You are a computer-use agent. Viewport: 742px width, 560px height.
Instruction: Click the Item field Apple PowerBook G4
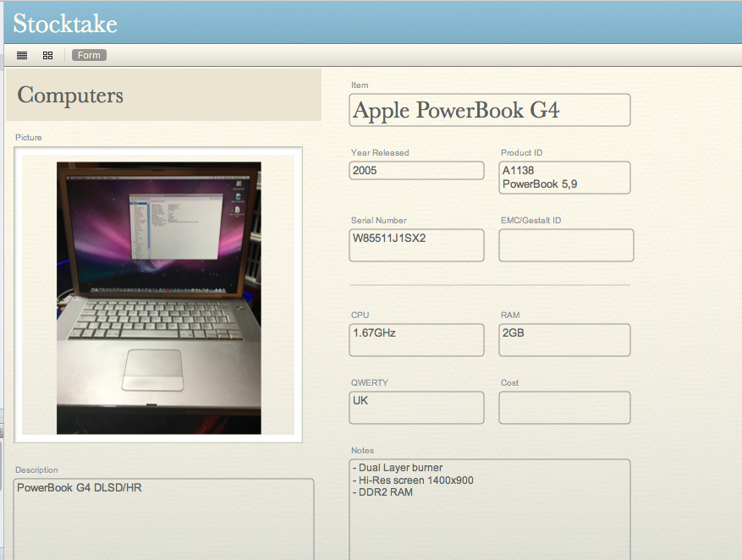489,110
